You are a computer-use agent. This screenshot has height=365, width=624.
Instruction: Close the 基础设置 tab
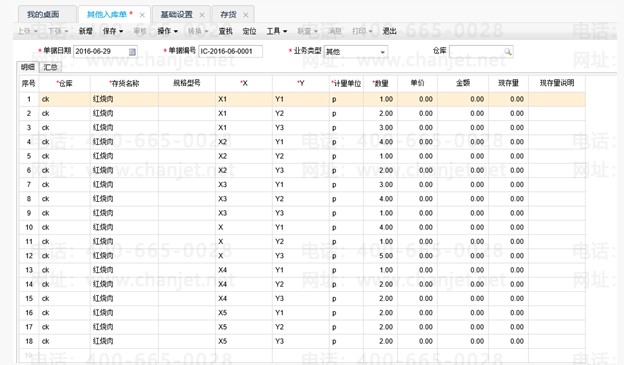tap(202, 15)
